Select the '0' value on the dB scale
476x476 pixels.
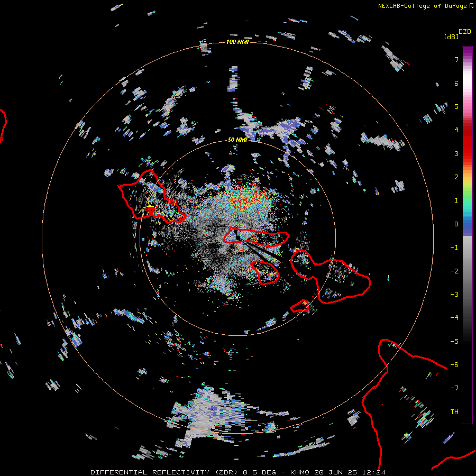[x=456, y=224]
